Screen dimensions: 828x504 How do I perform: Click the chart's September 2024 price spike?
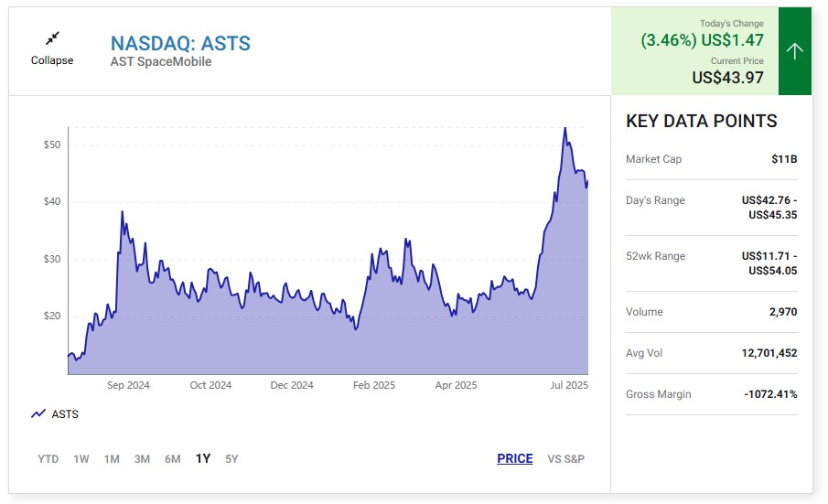[x=122, y=211]
